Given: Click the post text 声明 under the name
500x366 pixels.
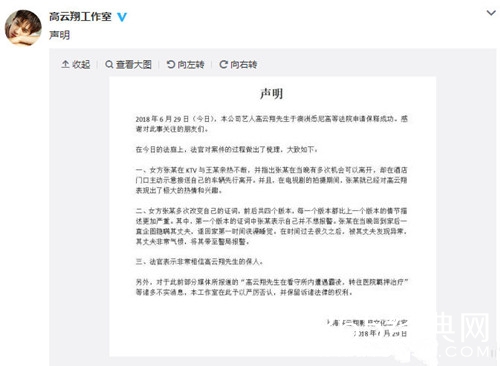Looking at the screenshot, I should pos(59,35).
